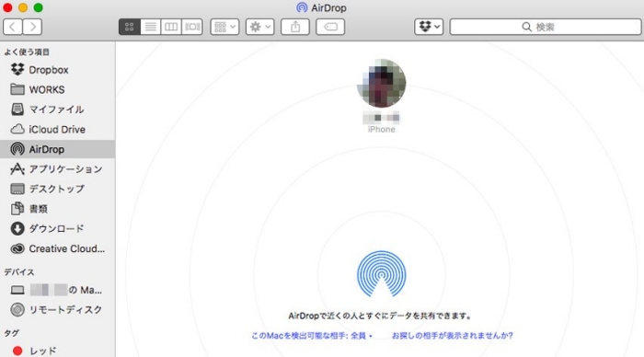Viewport: 644px width, 357px height.
Task: Go back with the left arrow button
Action: point(13,27)
